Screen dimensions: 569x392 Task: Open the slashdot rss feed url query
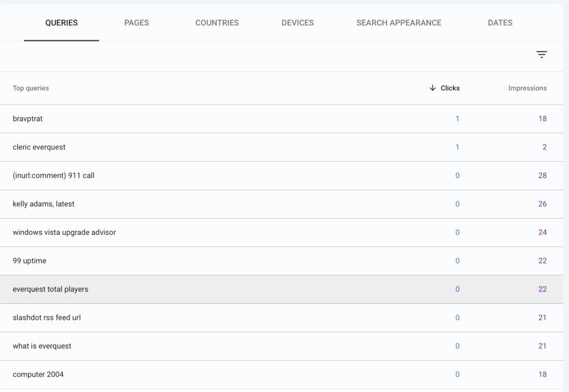click(x=47, y=318)
